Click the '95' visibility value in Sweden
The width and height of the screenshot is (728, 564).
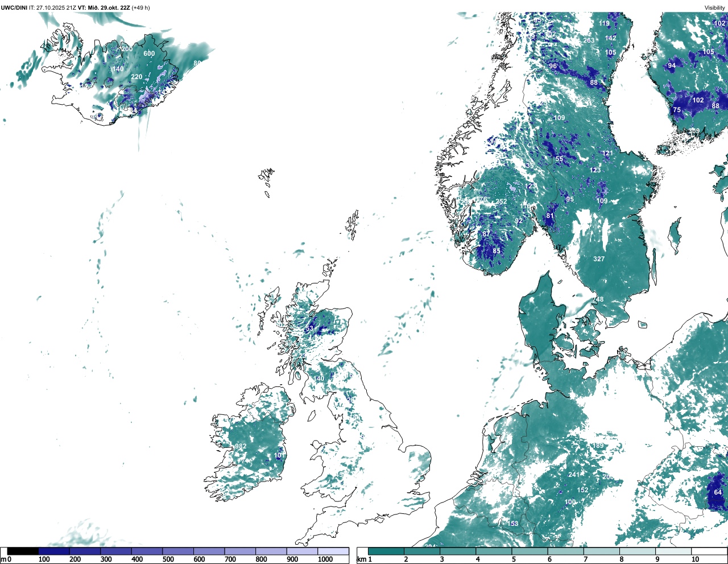570,199
